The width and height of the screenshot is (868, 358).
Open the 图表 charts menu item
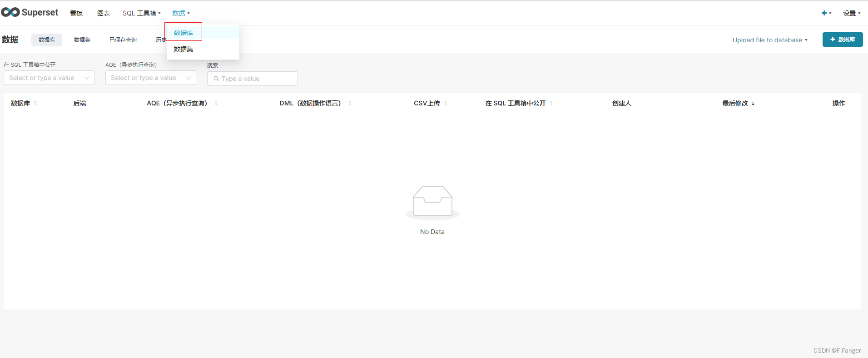104,13
